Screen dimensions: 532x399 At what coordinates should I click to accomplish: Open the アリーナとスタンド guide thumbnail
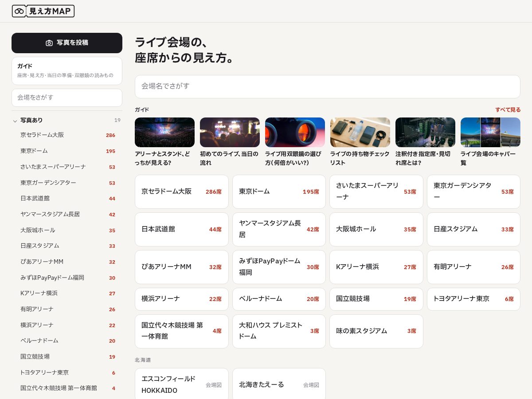[x=164, y=132]
